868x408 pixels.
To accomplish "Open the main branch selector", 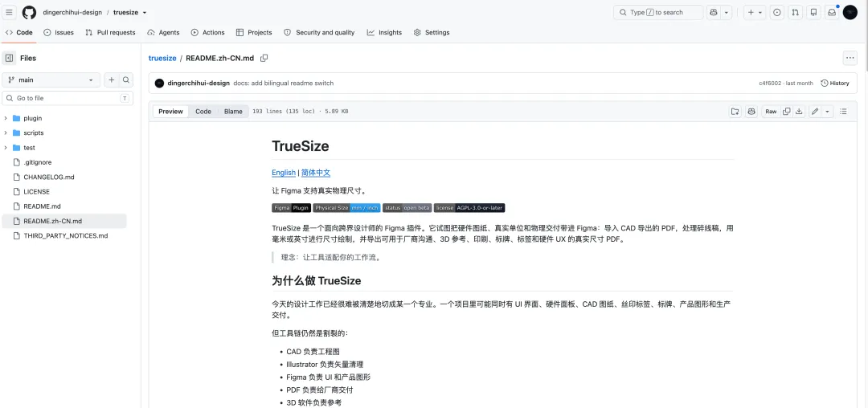I will (x=51, y=80).
